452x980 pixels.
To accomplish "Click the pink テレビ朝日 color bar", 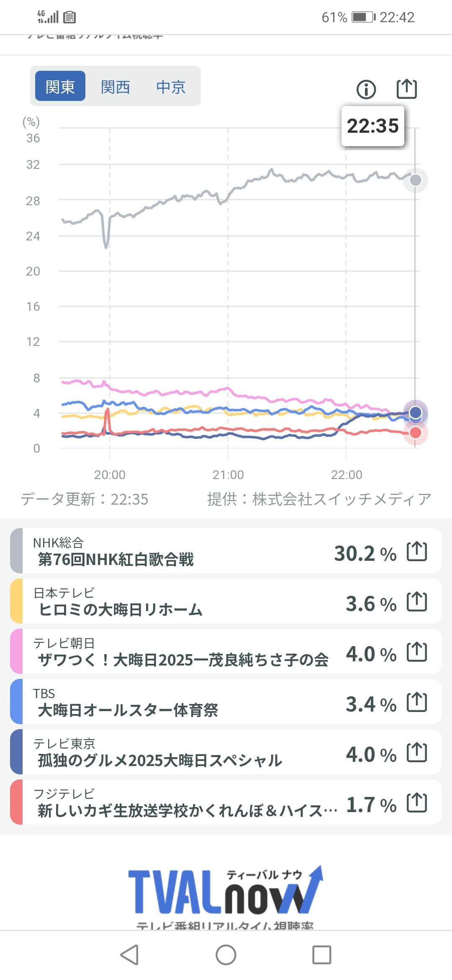I will tap(16, 651).
